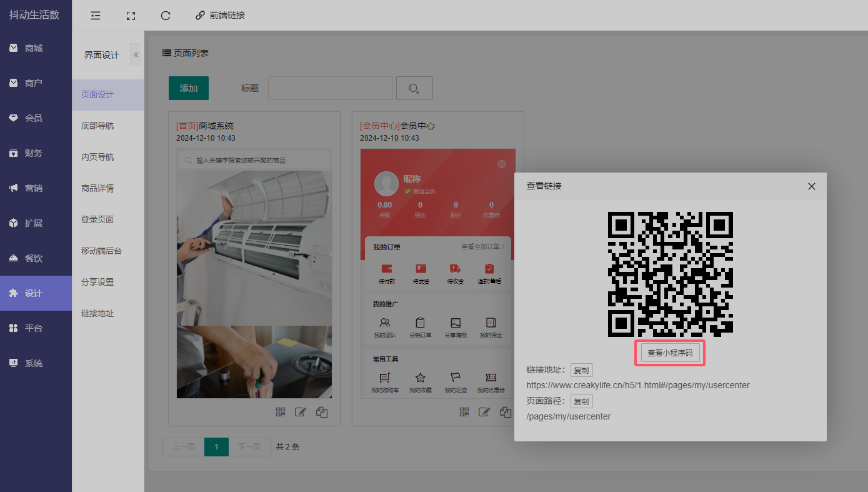Select 移动端后台 submenu item
The image size is (868, 492).
[107, 251]
